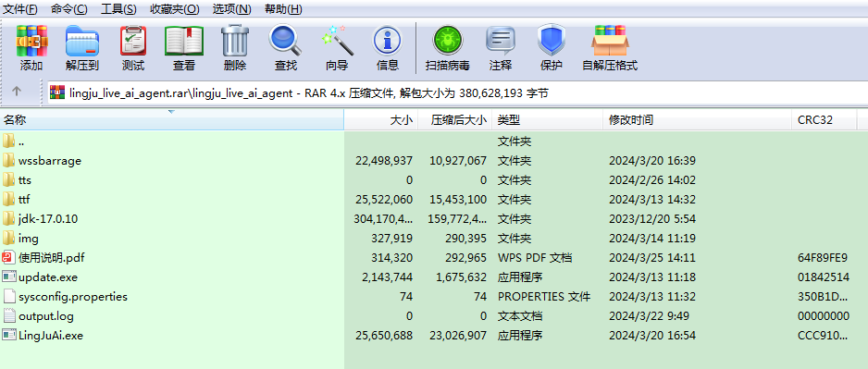The width and height of the screenshot is (868, 369).
Task: Select the ttf folder icon
Action: (8, 199)
